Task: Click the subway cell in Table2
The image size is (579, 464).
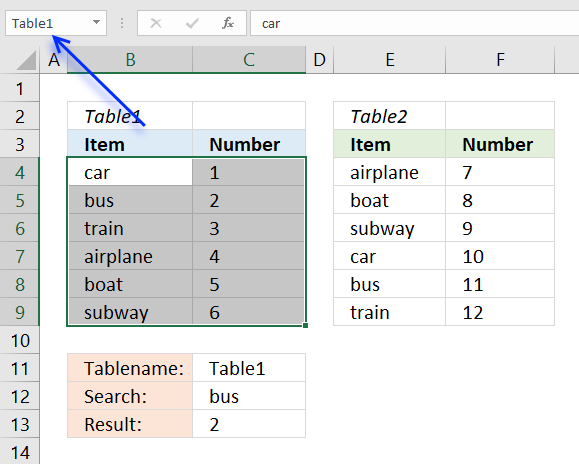Action: 390,228
